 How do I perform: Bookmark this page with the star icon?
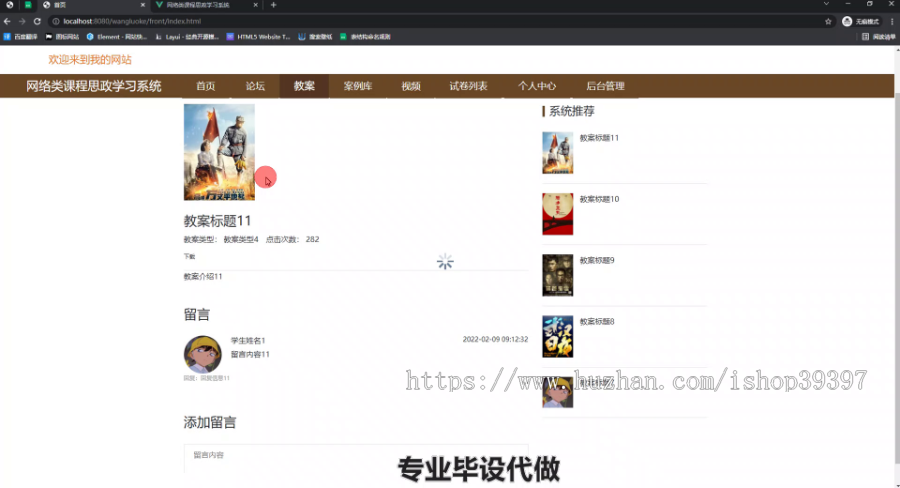(828, 21)
